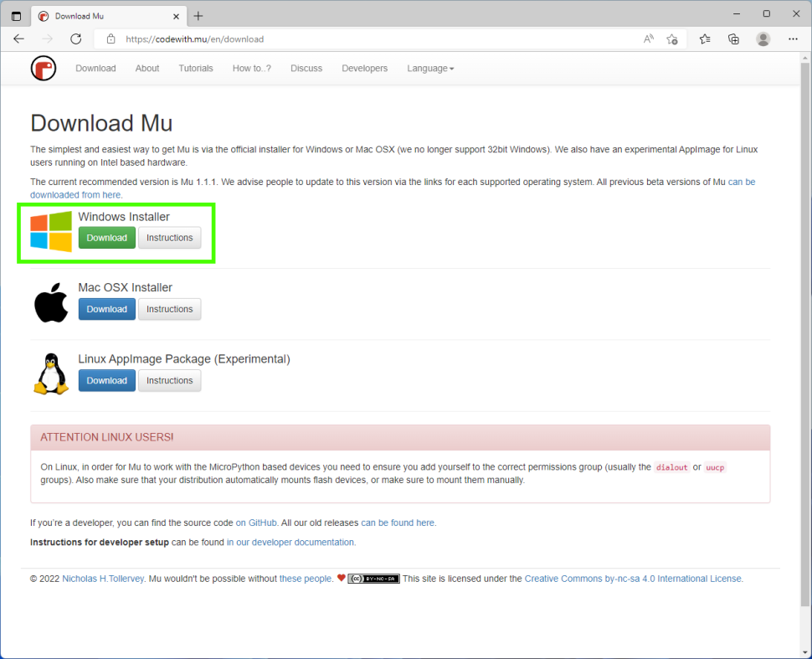Open a new tab with plus icon

198,16
